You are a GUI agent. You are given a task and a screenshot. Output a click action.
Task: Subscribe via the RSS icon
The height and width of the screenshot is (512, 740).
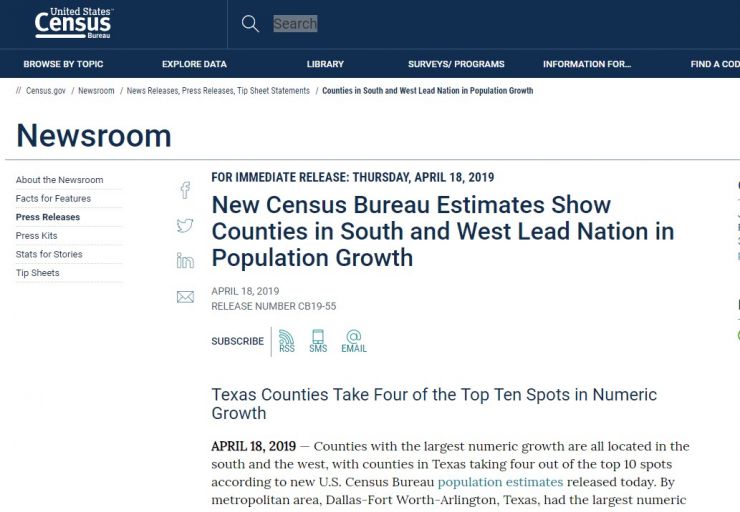286,341
